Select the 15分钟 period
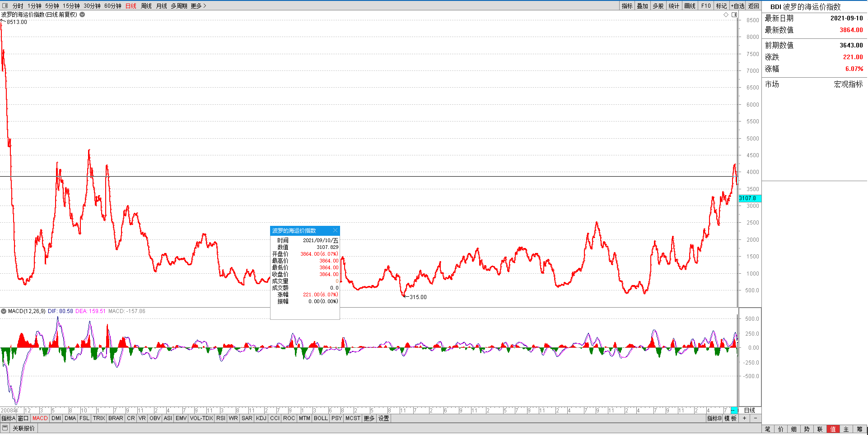 pyautogui.click(x=71, y=6)
